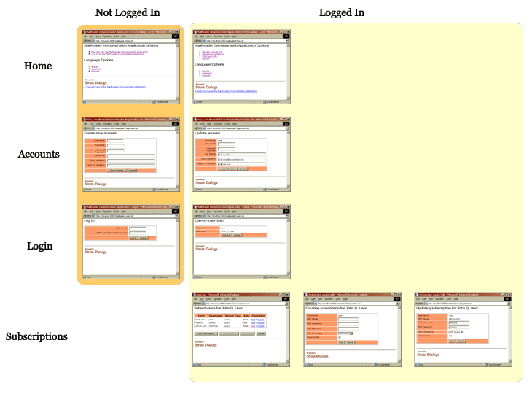532x394 pixels.
Task: Click IE throbber logo in Update account window
Action: 286,124
